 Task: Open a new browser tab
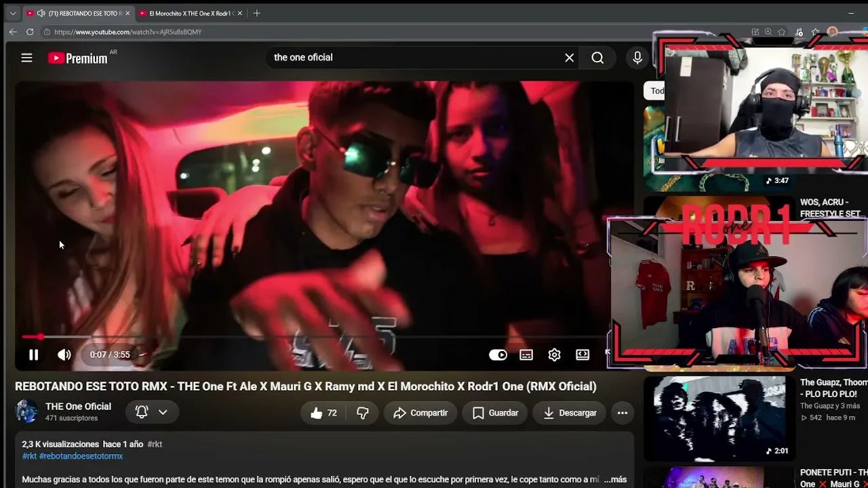[x=256, y=14]
